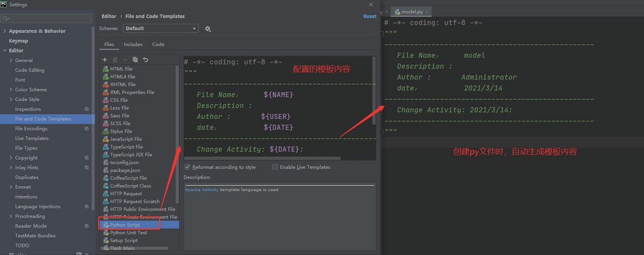Screen dimensions: 644x255
Task: Open the Apache Velocity link
Action: point(202,190)
